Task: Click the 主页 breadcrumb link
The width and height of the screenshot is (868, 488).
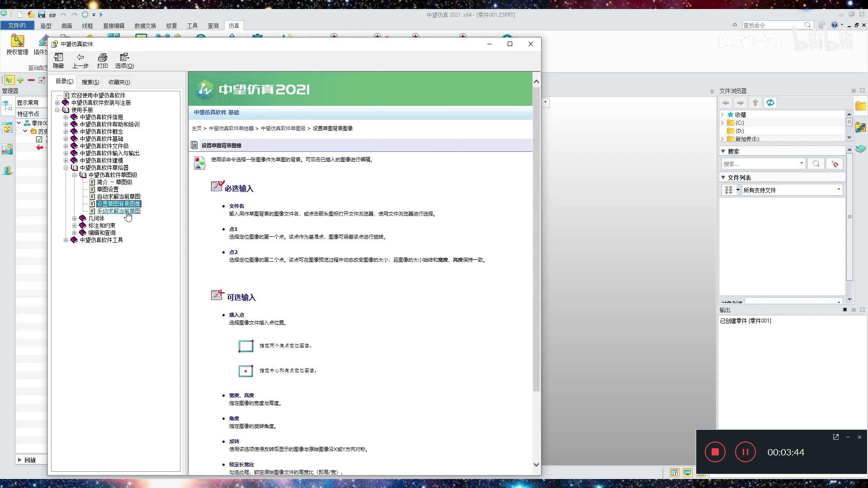Action: coord(196,128)
